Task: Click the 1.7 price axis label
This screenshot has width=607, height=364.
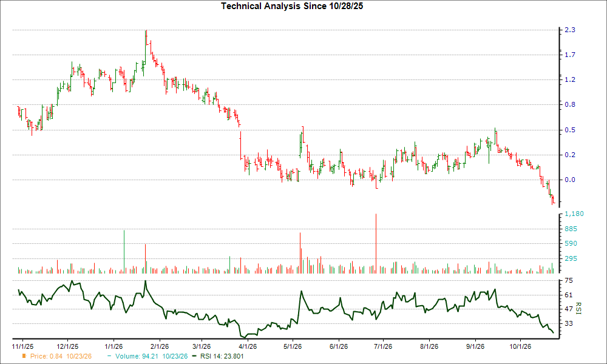Action: [570, 55]
